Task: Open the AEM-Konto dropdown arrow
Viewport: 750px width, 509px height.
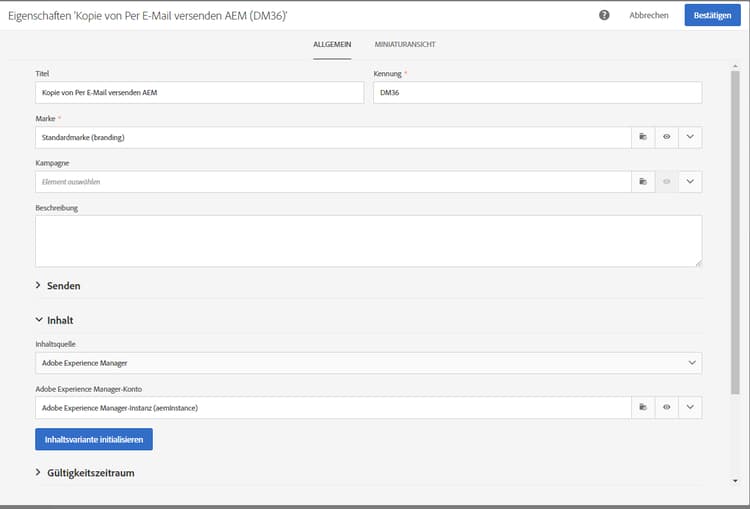Action: pyautogui.click(x=690, y=408)
